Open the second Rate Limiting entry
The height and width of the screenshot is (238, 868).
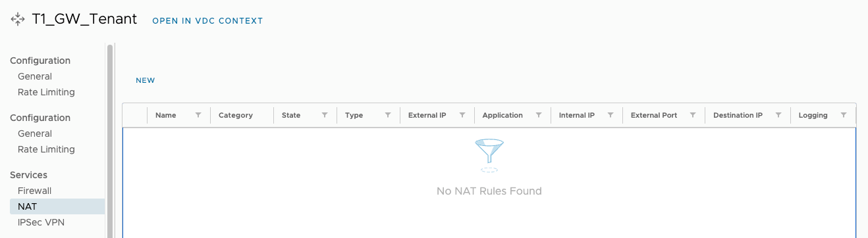(x=46, y=149)
